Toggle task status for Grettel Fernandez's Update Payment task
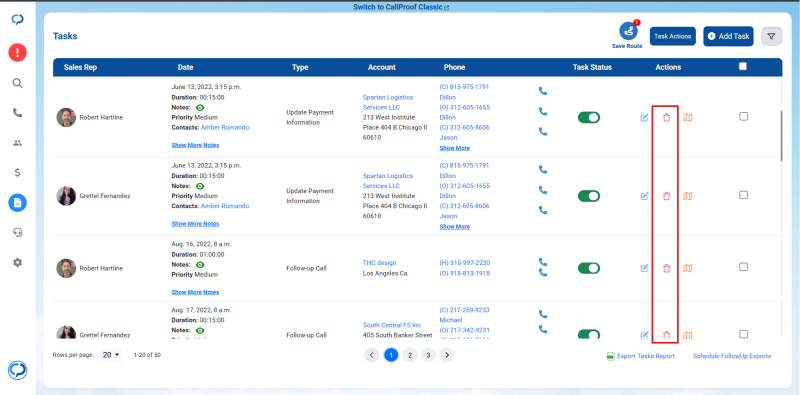Screen dimensions: 800x395 589,196
